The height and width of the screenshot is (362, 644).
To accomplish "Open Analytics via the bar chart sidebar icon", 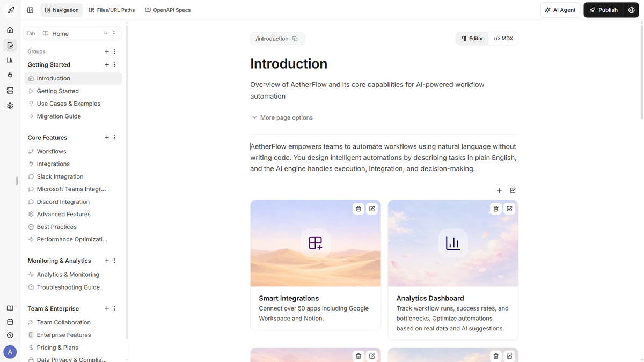I will pyautogui.click(x=10, y=60).
